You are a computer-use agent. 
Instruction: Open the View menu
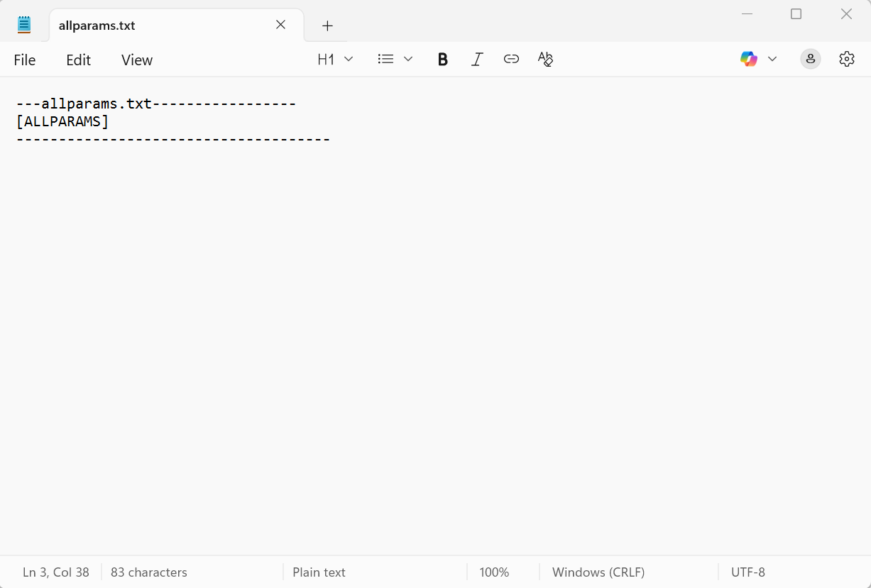point(137,60)
